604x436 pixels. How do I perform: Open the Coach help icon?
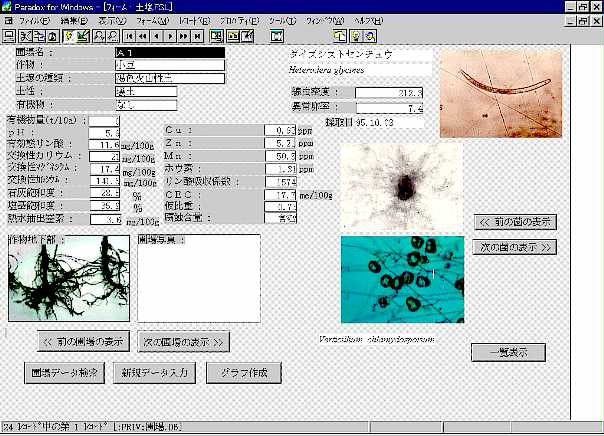pos(370,36)
